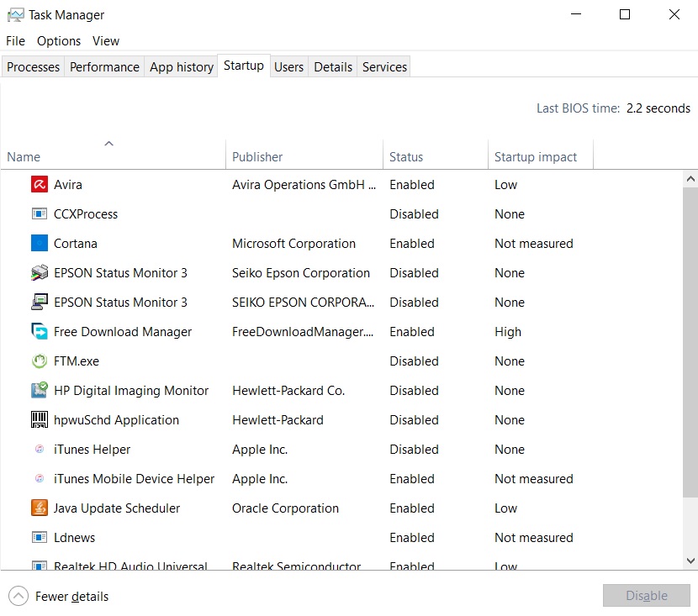
Task: Switch to the Users tab
Action: (x=289, y=66)
